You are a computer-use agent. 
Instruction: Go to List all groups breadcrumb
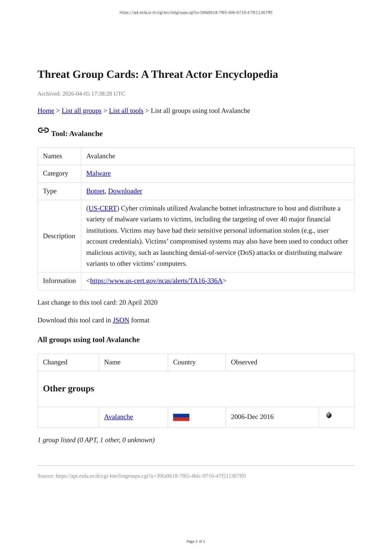81,111
